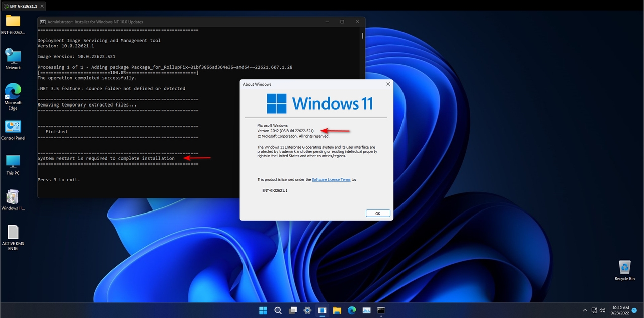Screen dimensions: 644x318
Task: Maximize the Installer for Windows NT console
Action: click(342, 22)
